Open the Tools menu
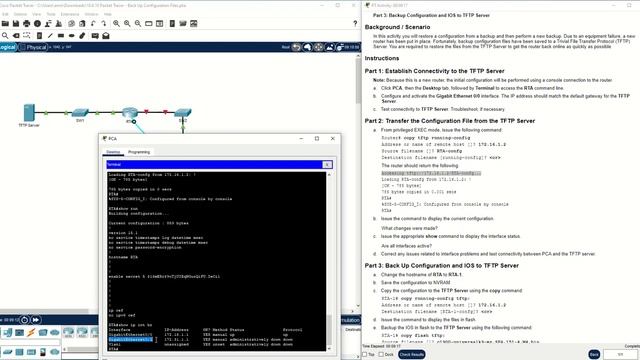This screenshot has height=360, width=640. (x=51, y=14)
